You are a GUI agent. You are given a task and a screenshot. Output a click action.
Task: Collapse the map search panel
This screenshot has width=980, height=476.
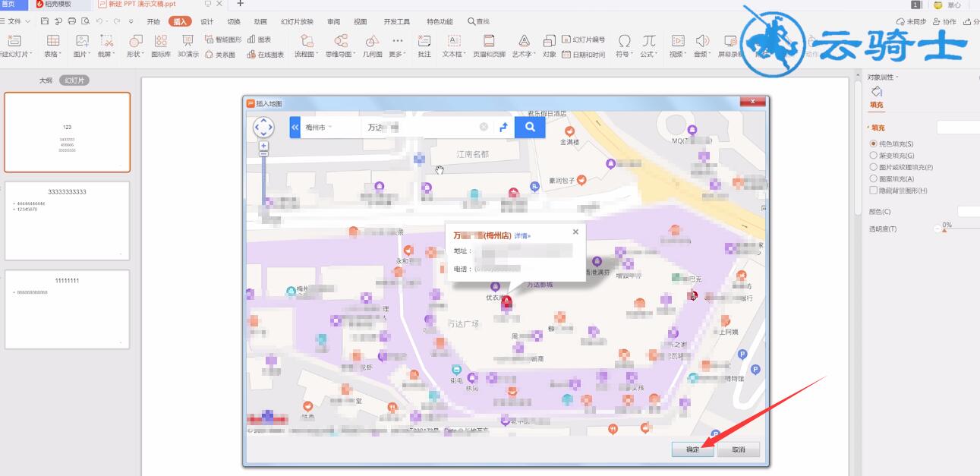click(x=295, y=128)
